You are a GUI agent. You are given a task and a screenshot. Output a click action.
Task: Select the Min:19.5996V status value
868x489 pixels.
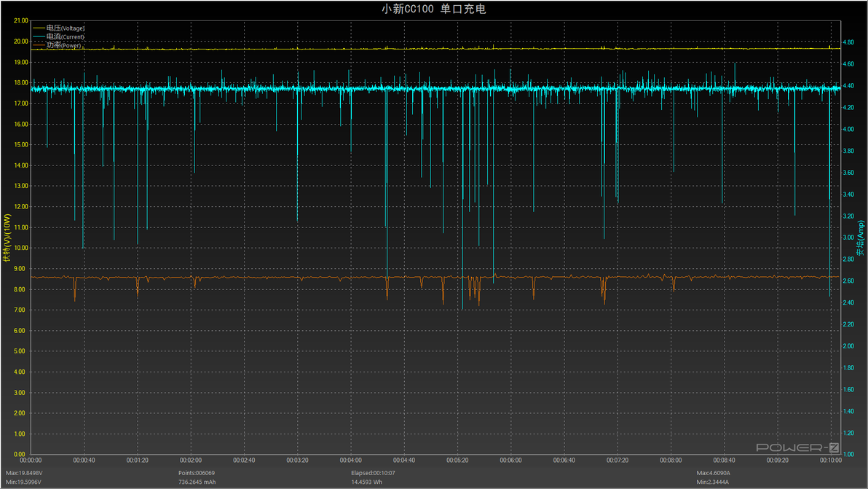click(x=23, y=482)
